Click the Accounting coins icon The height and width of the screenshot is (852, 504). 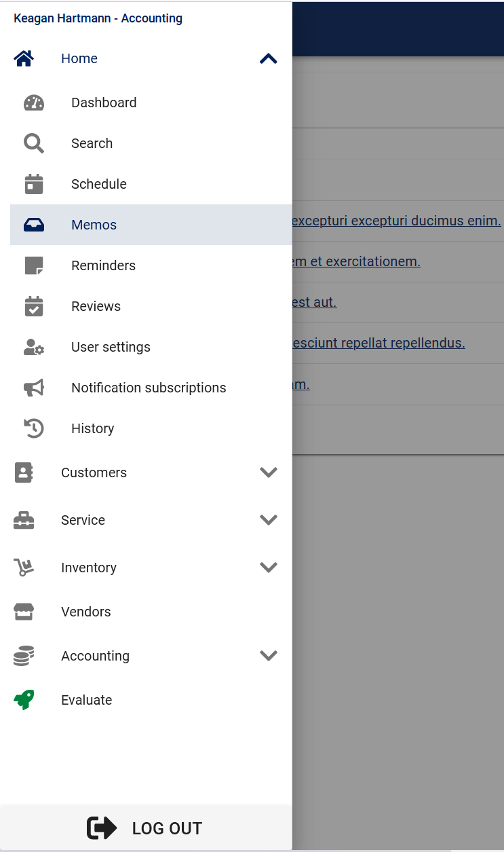(24, 656)
